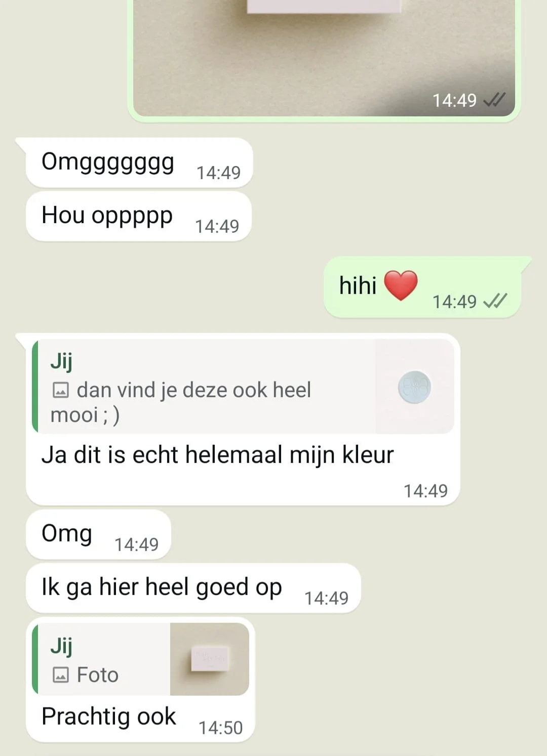Tap the 'Prachtig ook' message text
The width and height of the screenshot is (547, 756).
[x=109, y=717]
